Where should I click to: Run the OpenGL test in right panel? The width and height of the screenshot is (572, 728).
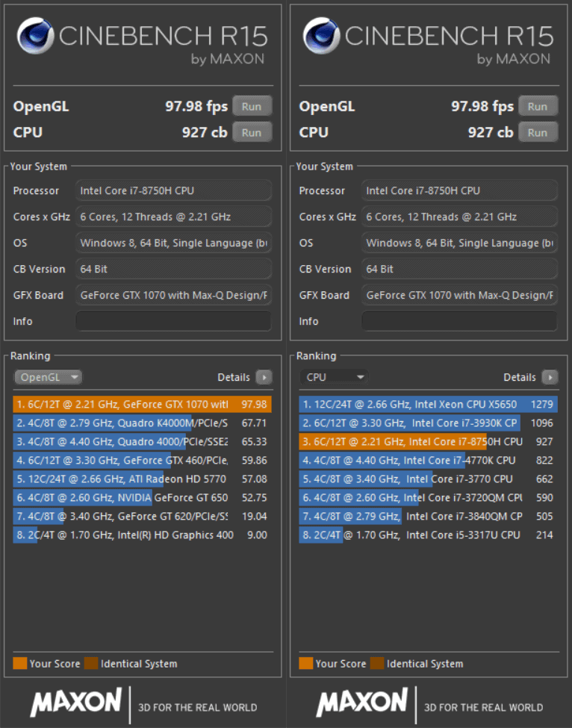(538, 106)
